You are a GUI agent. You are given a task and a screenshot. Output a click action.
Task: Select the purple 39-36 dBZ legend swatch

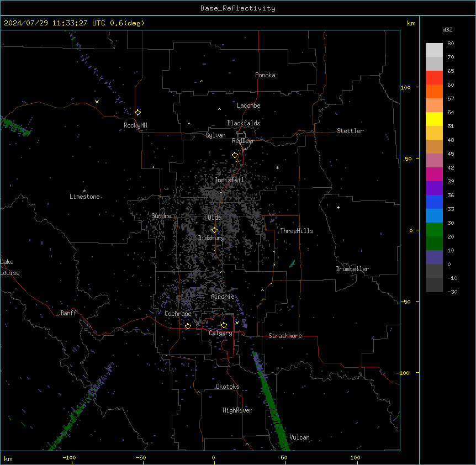[434, 188]
